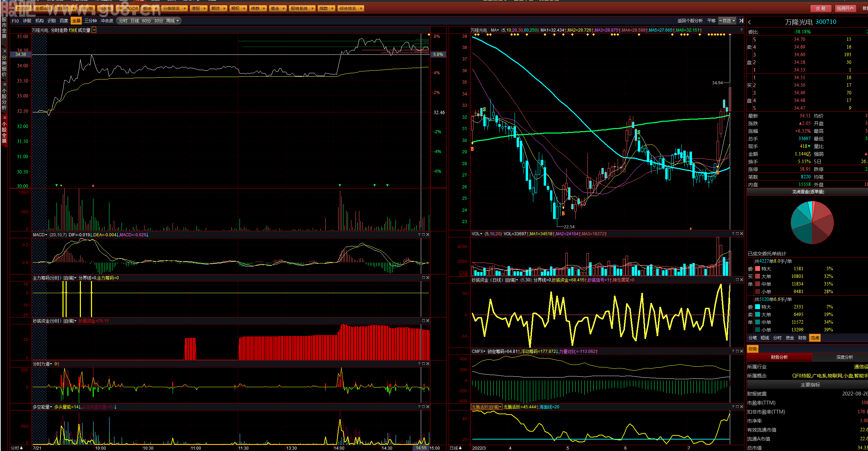Close the 主力筹码 indicator panel
The width and height of the screenshot is (868, 451).
tap(428, 278)
